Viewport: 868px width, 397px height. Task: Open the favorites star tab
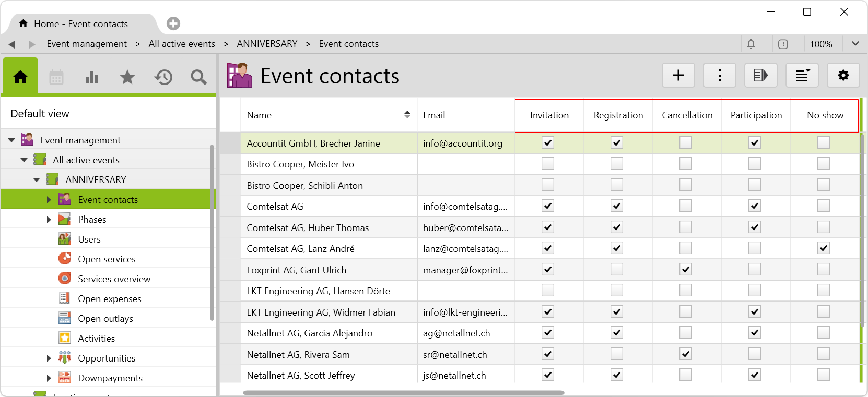tap(127, 78)
